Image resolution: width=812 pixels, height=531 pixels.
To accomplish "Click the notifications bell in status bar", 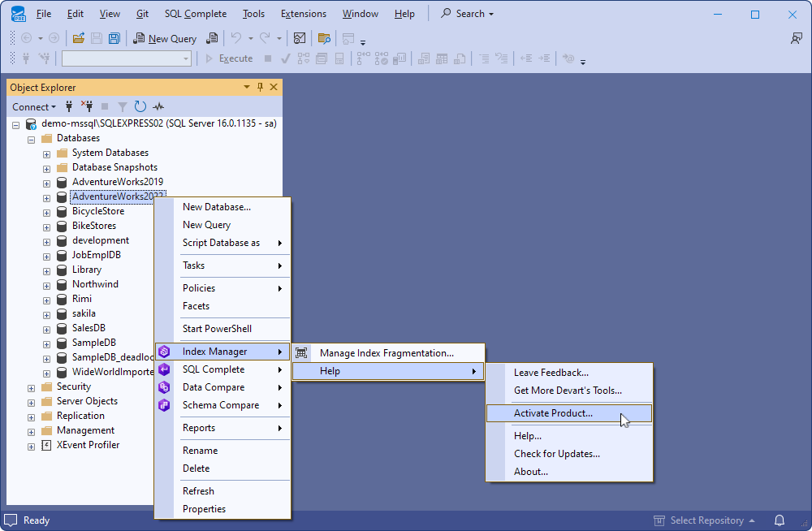I will point(780,520).
